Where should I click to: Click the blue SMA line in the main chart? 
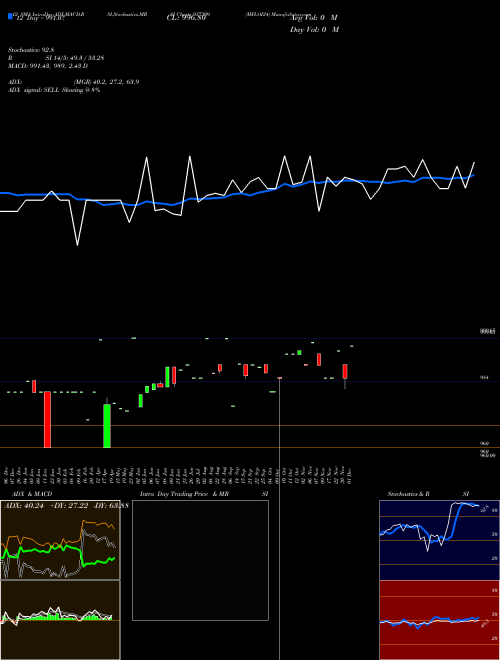(x=236, y=194)
